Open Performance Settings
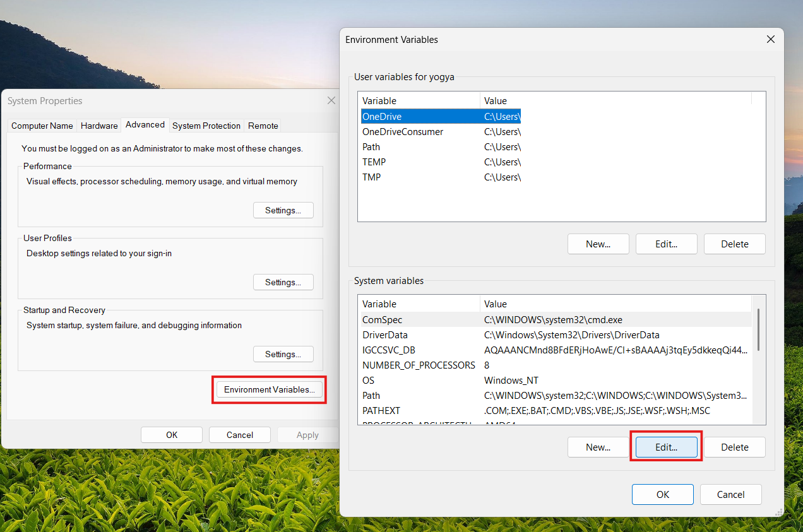This screenshot has height=532, width=803. tap(283, 210)
